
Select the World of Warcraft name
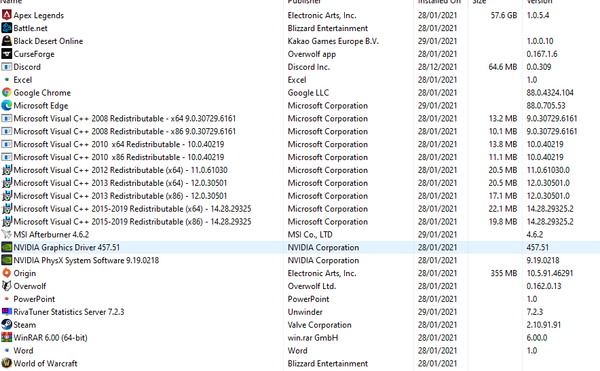[x=46, y=363]
